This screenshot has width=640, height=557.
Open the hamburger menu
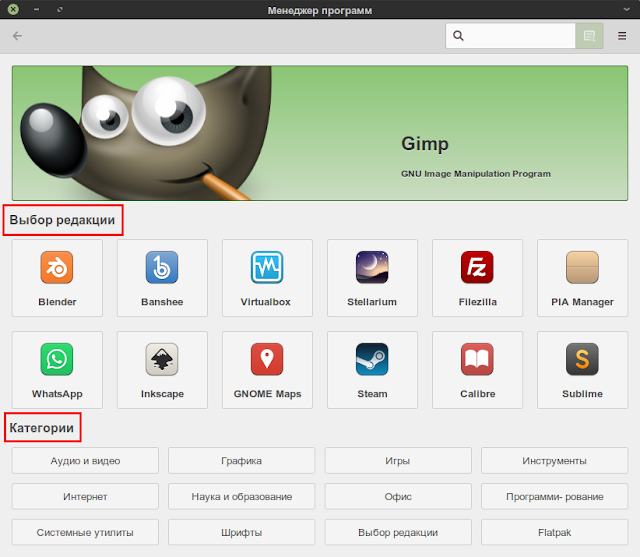point(622,36)
